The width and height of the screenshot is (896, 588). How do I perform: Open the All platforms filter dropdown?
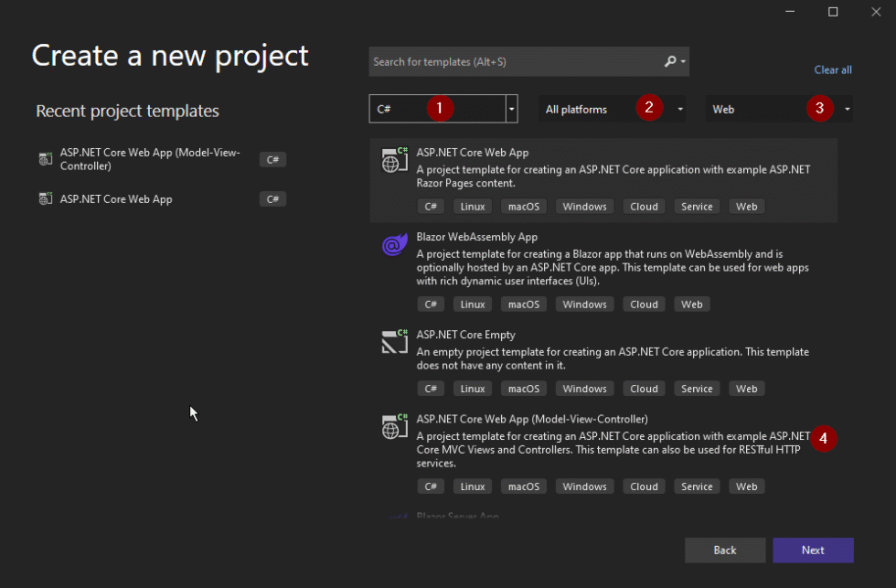612,109
